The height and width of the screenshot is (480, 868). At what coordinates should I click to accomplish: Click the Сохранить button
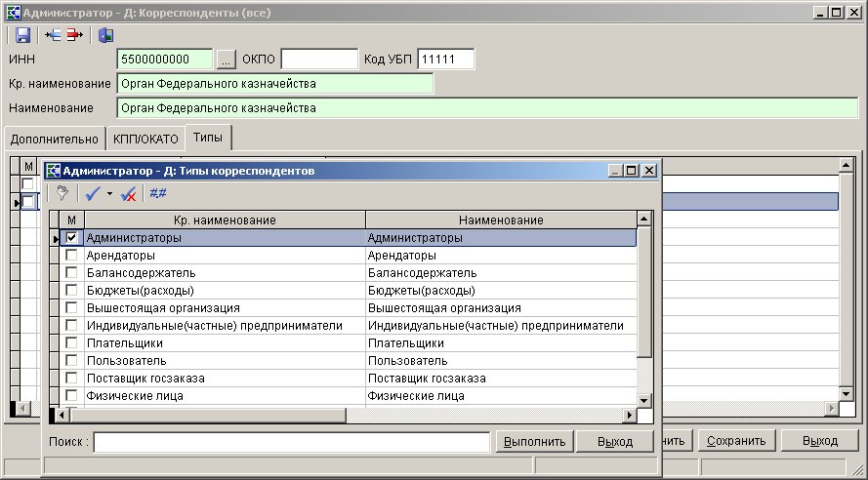click(x=737, y=440)
